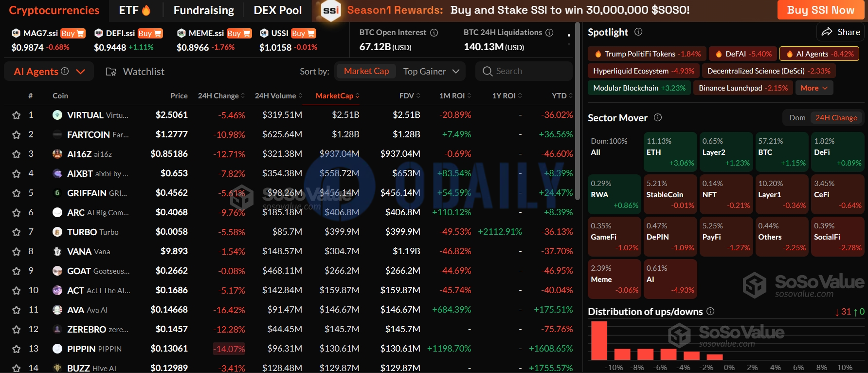Image resolution: width=868 pixels, height=373 pixels.
Task: Click tallest red bar in distribution chart
Action: tap(599, 340)
